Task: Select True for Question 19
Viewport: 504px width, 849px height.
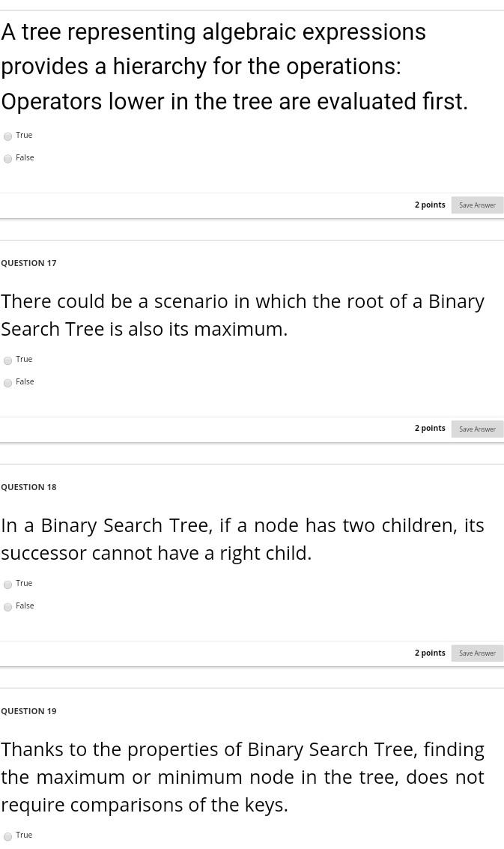Action: pyautogui.click(x=7, y=836)
